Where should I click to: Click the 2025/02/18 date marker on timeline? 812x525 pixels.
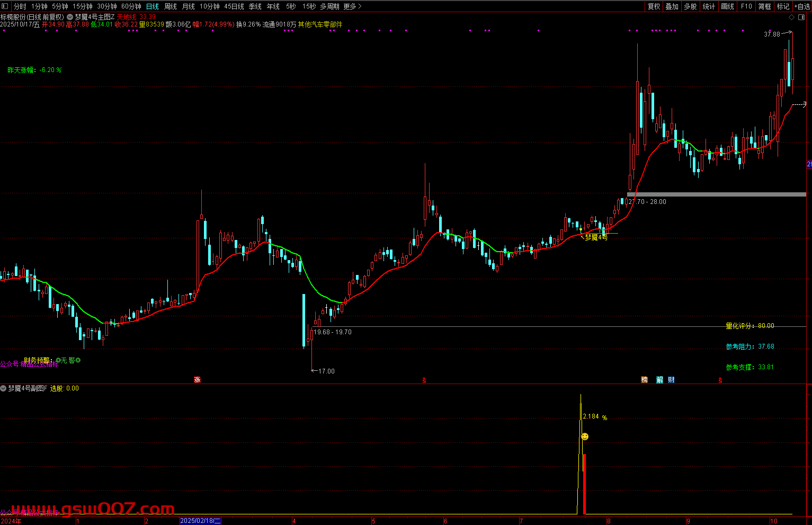[200, 521]
